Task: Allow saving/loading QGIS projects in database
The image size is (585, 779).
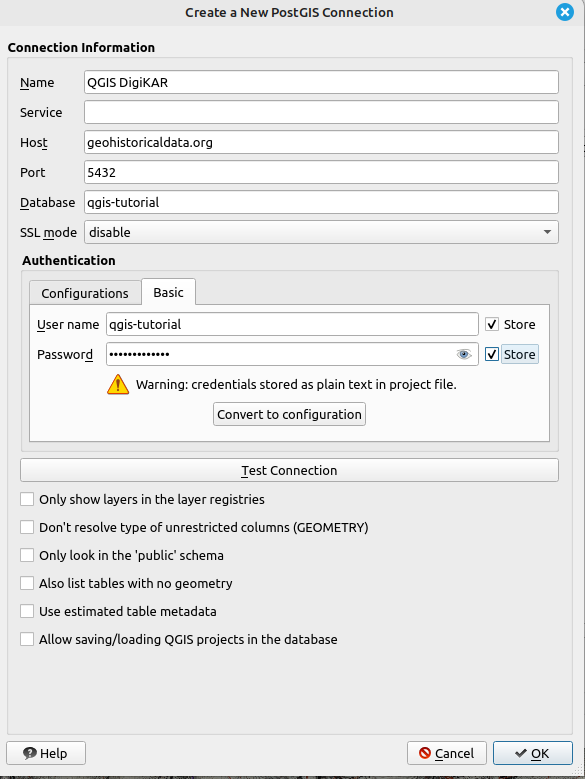Action: point(27,639)
